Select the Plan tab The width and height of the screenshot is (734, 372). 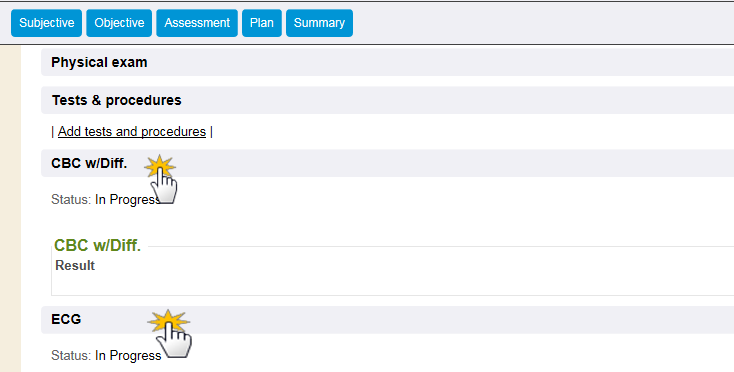point(262,23)
